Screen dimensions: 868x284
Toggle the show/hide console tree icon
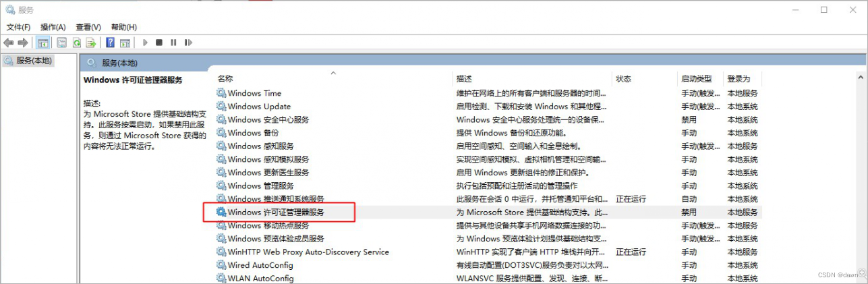click(43, 42)
